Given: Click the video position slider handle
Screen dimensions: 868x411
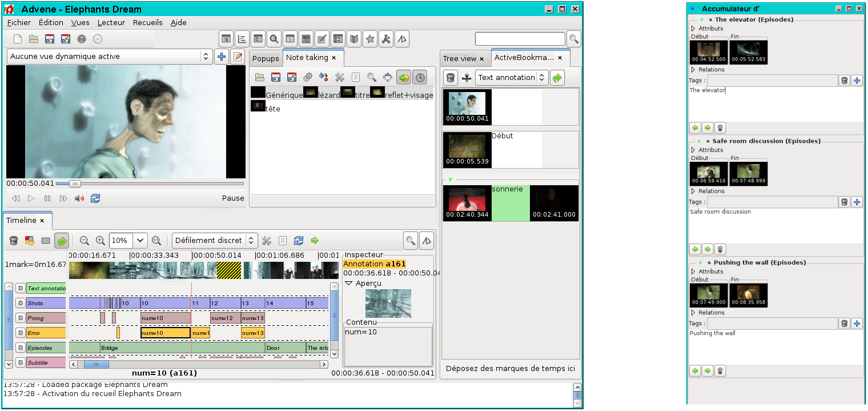Looking at the screenshot, I should [x=75, y=183].
